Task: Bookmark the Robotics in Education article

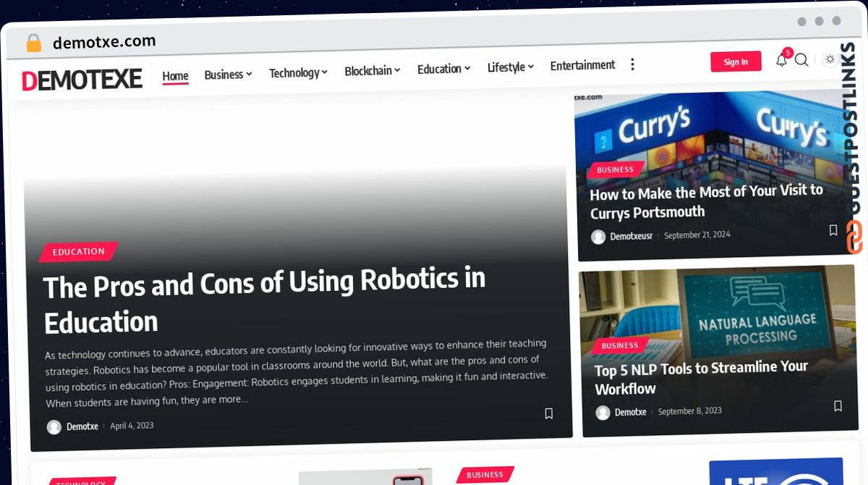Action: coord(548,413)
